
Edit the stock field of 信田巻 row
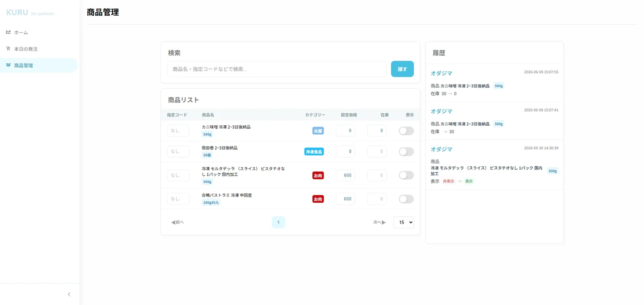point(377,151)
